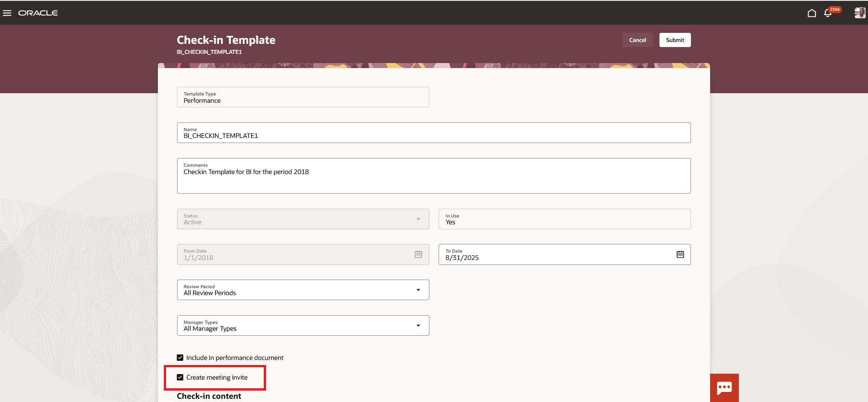Open the chat assistant widget
The height and width of the screenshot is (402, 868).
click(x=724, y=388)
